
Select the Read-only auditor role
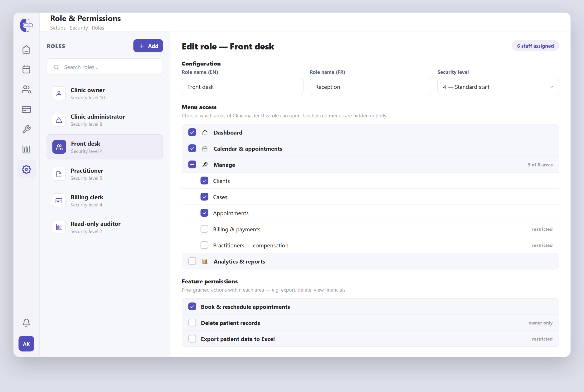pos(104,227)
